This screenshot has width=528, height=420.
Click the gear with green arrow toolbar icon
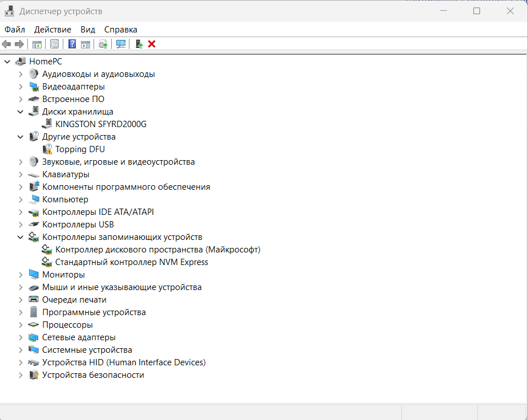tap(103, 44)
